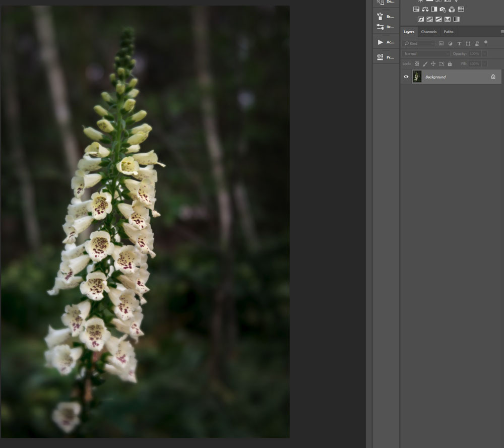504x448 pixels.
Task: Open the Actions panel play icon
Action: pyautogui.click(x=381, y=42)
